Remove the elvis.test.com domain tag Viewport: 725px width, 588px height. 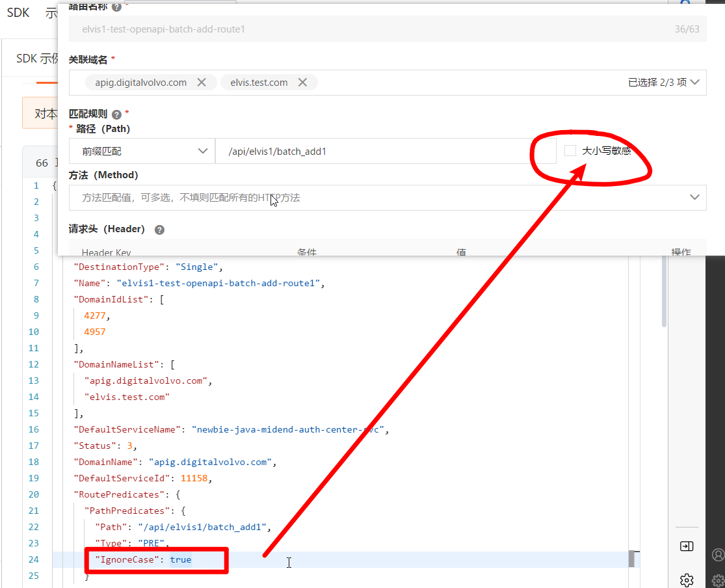(x=302, y=83)
